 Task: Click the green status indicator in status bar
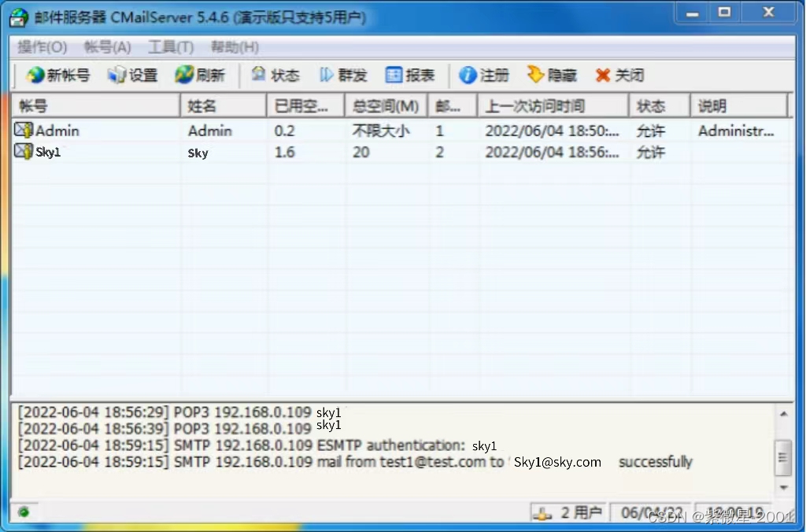pos(24,512)
